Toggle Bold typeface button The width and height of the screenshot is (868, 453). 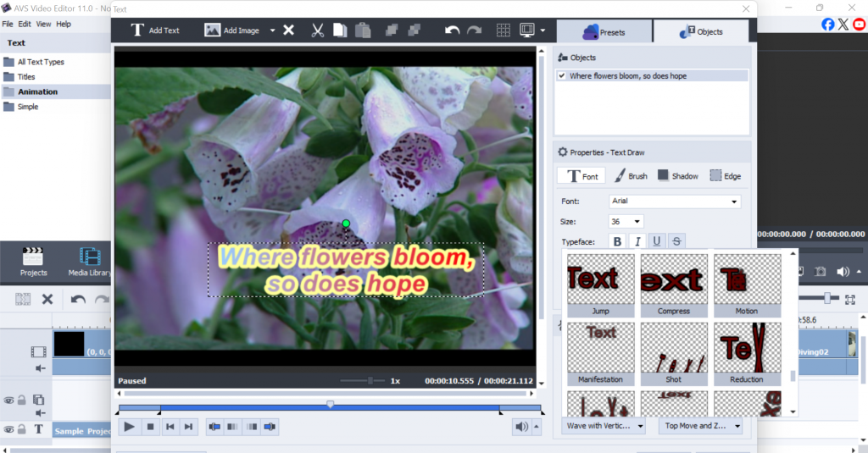click(x=617, y=242)
